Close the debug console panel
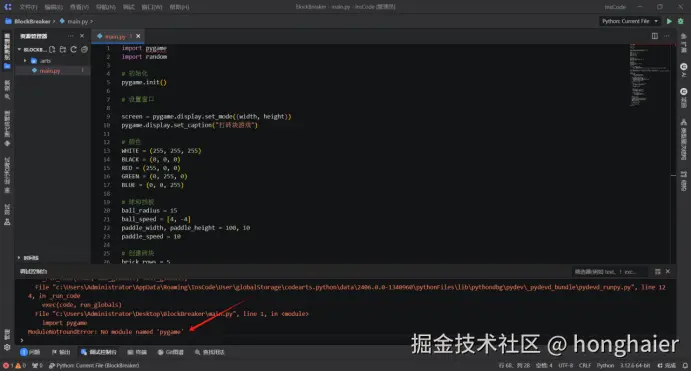 pyautogui.click(x=668, y=271)
